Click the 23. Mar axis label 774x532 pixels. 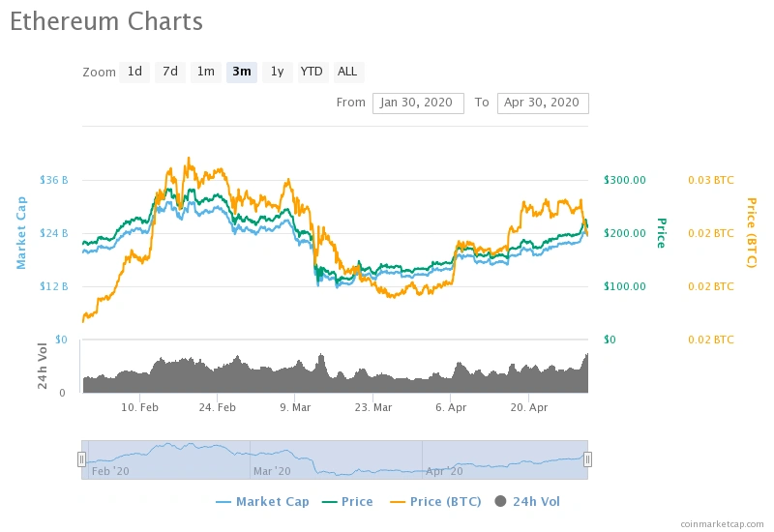[x=373, y=407]
